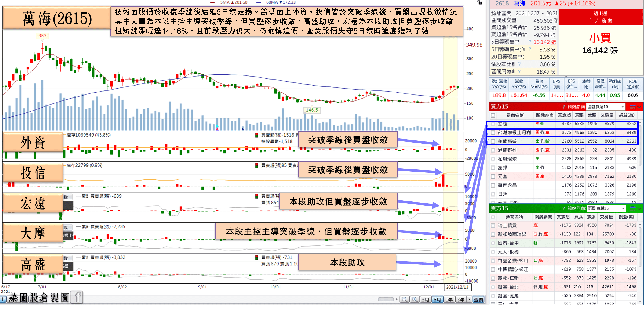Screen dimensions: 644x312
Task: Click the 近1週 主力動向 red banner
Action: (x=600, y=17)
